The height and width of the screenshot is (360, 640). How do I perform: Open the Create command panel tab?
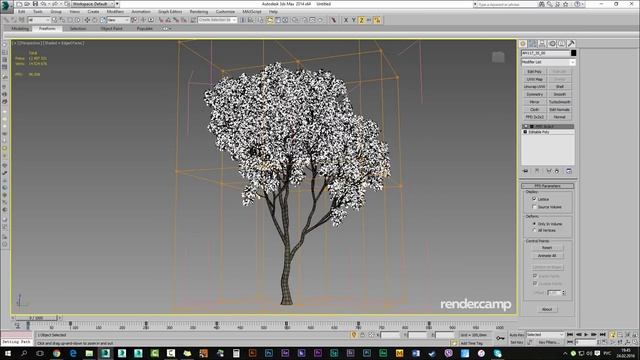(523, 44)
